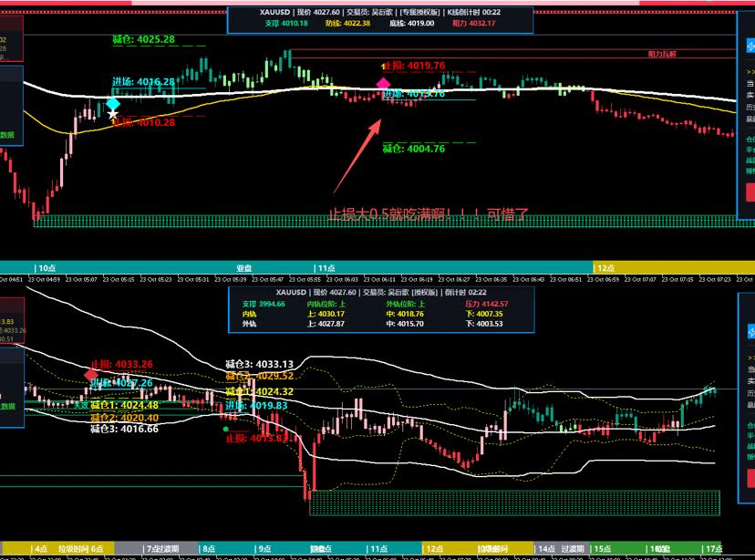Click the 减仓: 4004.76 take-profit label
Screen dimensions: 755x560
[414, 149]
